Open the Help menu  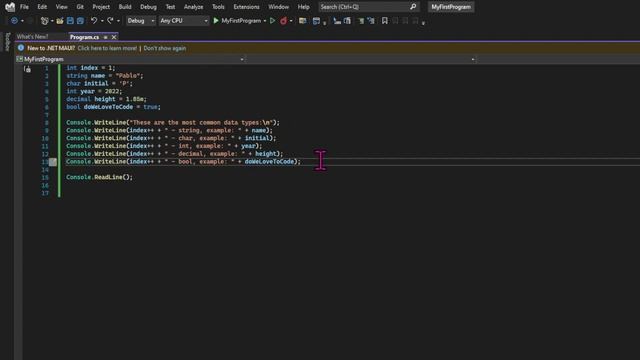(303, 7)
